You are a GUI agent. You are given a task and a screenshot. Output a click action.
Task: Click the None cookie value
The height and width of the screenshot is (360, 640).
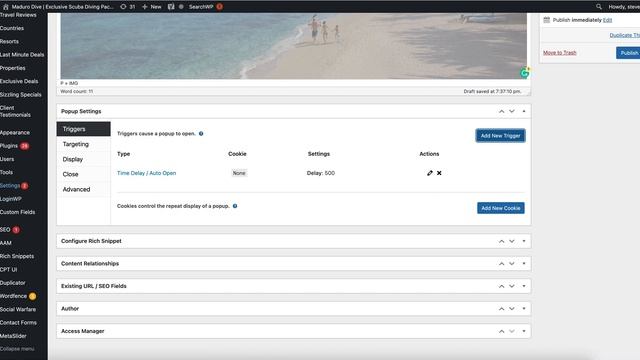pos(239,173)
